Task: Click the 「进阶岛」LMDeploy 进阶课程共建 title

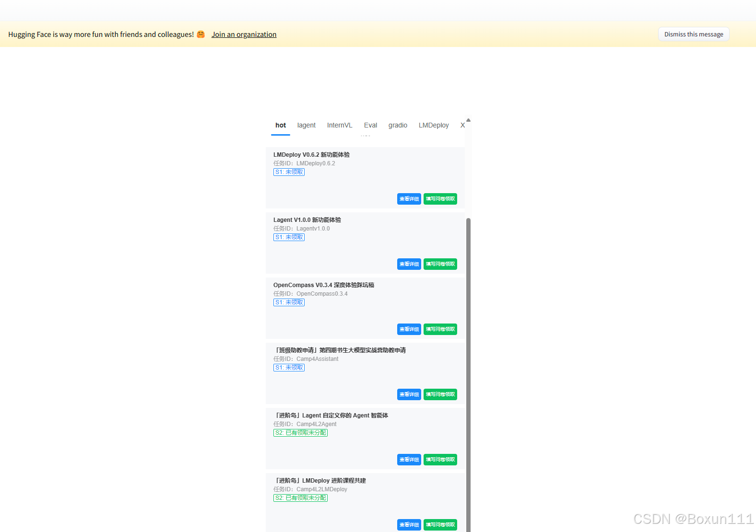Action: [x=319, y=481]
